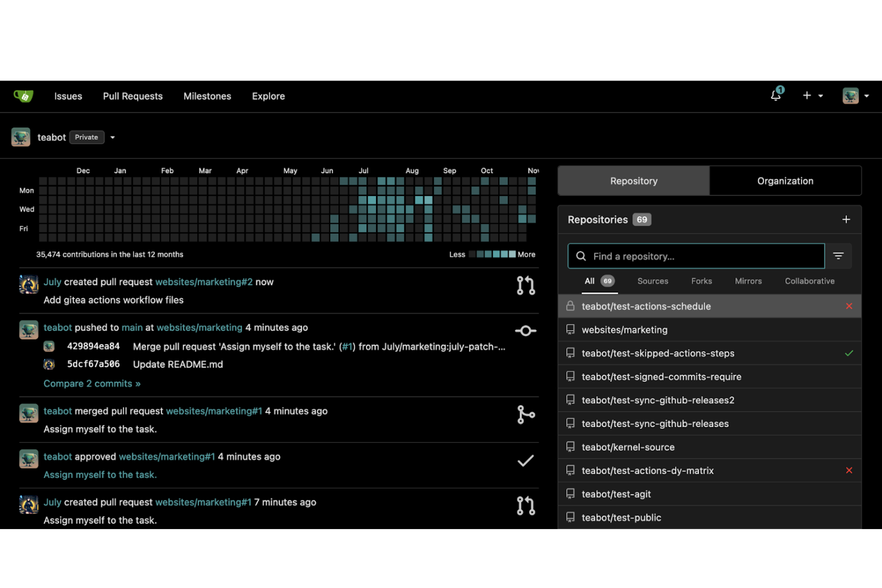882x588 pixels.
Task: Select the Sources repository filter
Action: coord(653,281)
